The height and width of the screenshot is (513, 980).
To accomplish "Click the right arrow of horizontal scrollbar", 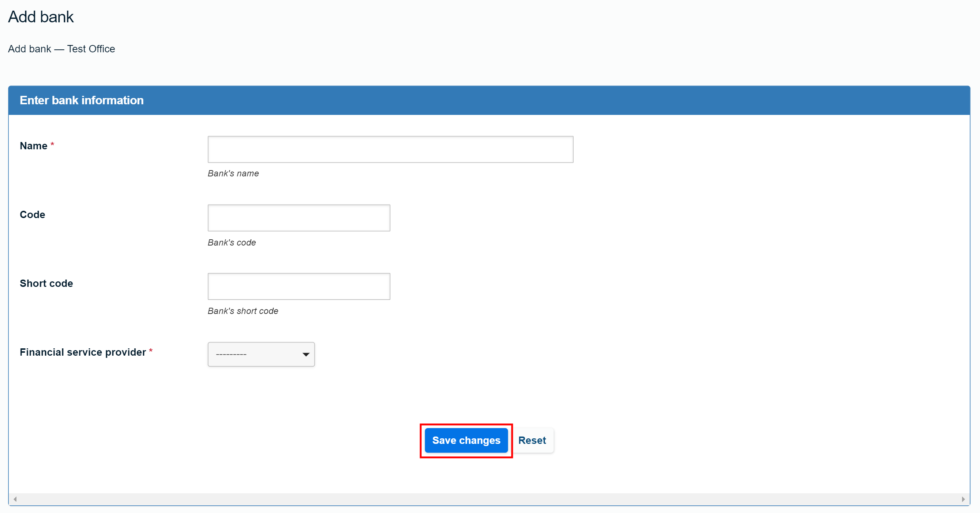I will (963, 499).
